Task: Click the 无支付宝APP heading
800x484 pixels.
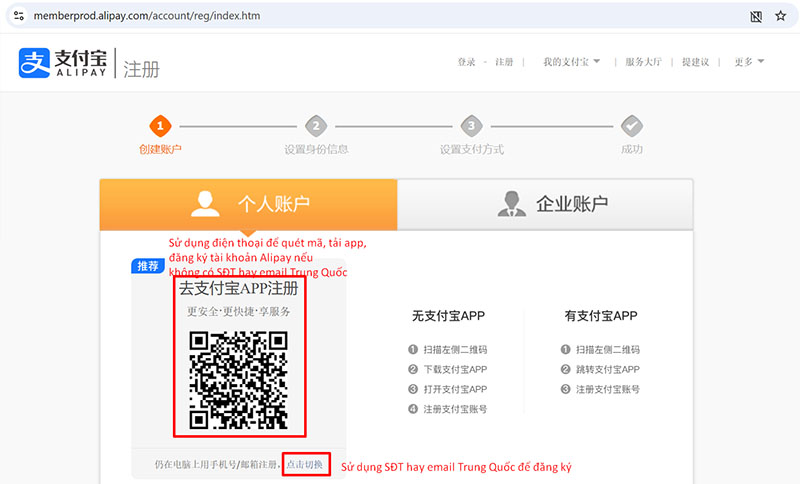Action: pos(448,316)
